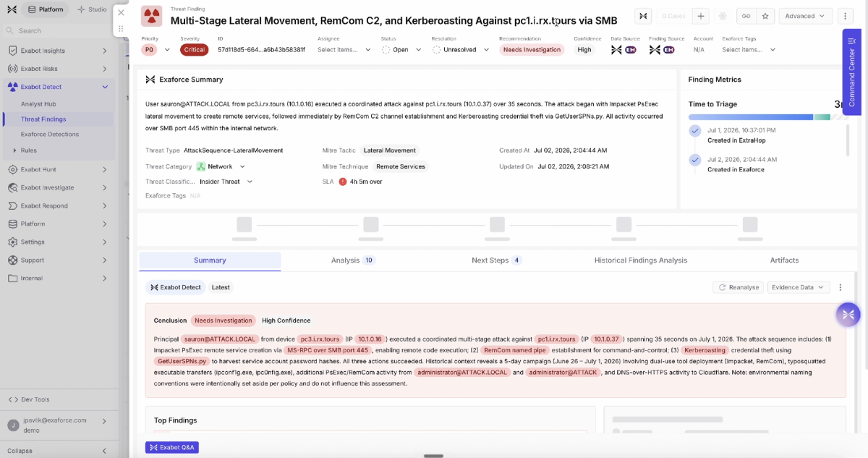Collapse the Exabot Detect section
This screenshot has width=868, height=458.
click(x=105, y=87)
